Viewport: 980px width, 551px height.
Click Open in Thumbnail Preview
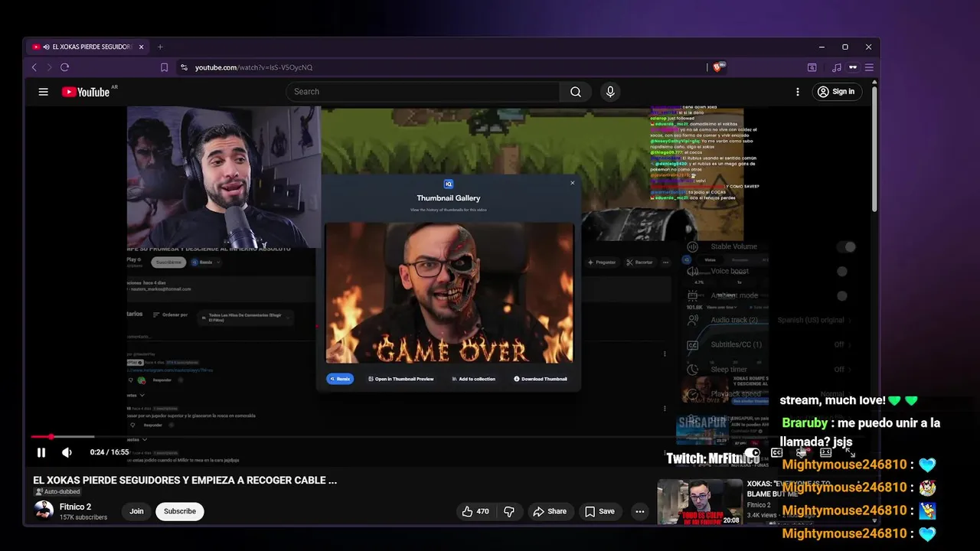[401, 379]
